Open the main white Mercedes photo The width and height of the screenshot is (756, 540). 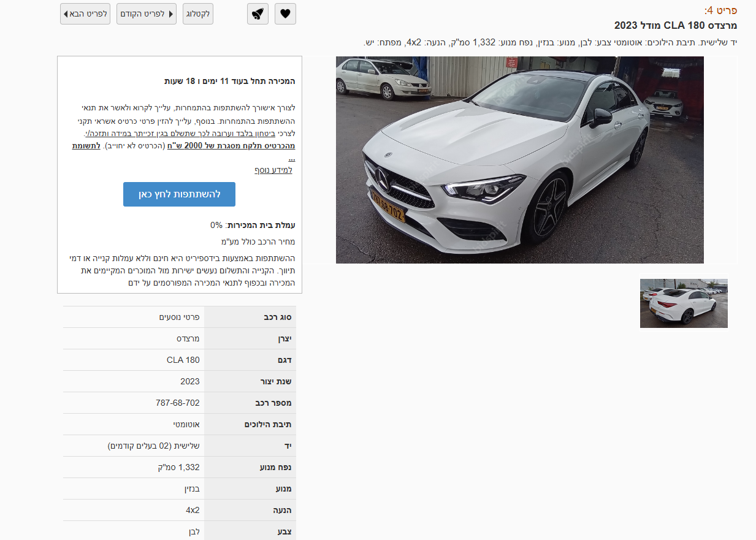pyautogui.click(x=520, y=160)
